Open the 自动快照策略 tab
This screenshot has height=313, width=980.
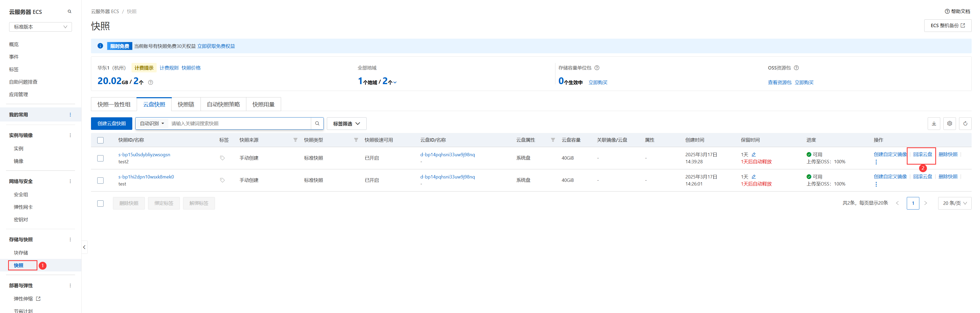tap(223, 105)
